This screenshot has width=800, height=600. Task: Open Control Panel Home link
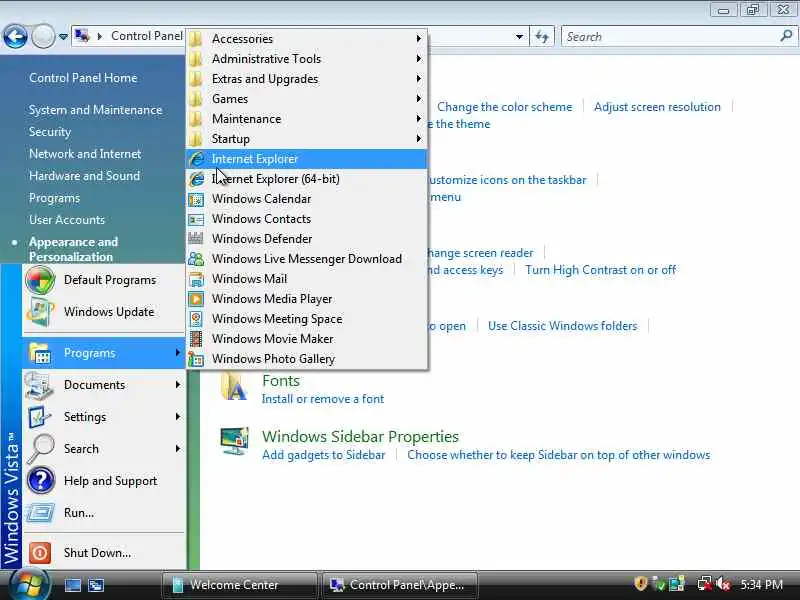83,78
